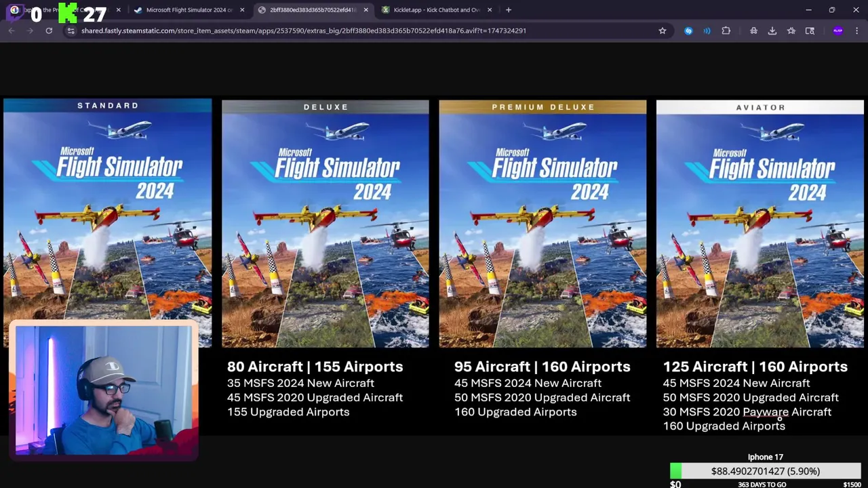Click '45 MSFS 2020 Upgraded Aircraft' line
Viewport: 868px width, 488px height.
(x=315, y=397)
